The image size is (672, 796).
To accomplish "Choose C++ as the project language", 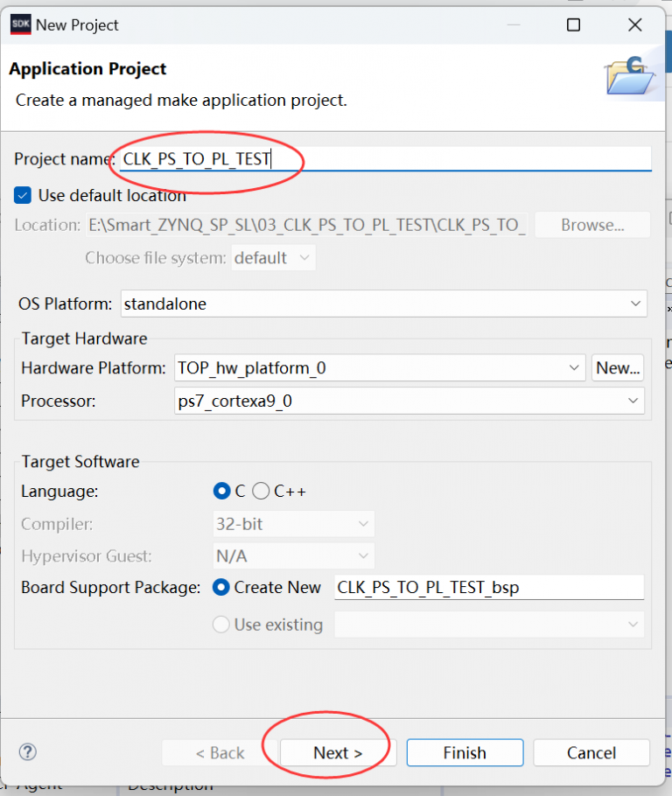I will pyautogui.click(x=261, y=492).
